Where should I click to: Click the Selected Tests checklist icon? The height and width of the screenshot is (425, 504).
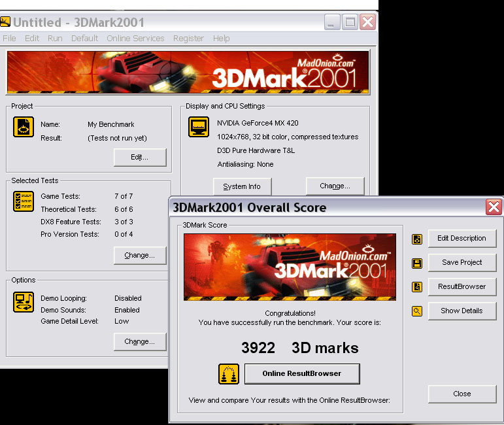click(24, 201)
